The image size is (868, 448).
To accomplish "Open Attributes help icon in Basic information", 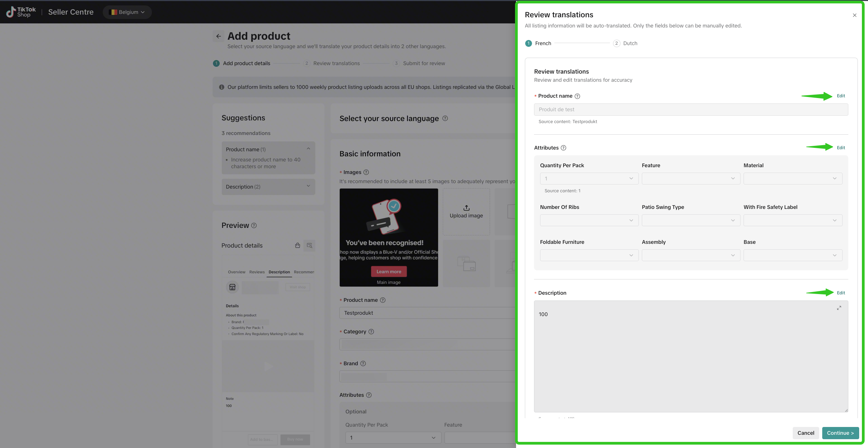I will pyautogui.click(x=369, y=395).
